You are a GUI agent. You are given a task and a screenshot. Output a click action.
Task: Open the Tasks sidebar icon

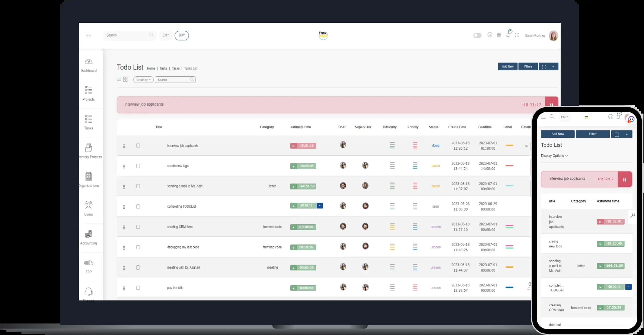88,119
